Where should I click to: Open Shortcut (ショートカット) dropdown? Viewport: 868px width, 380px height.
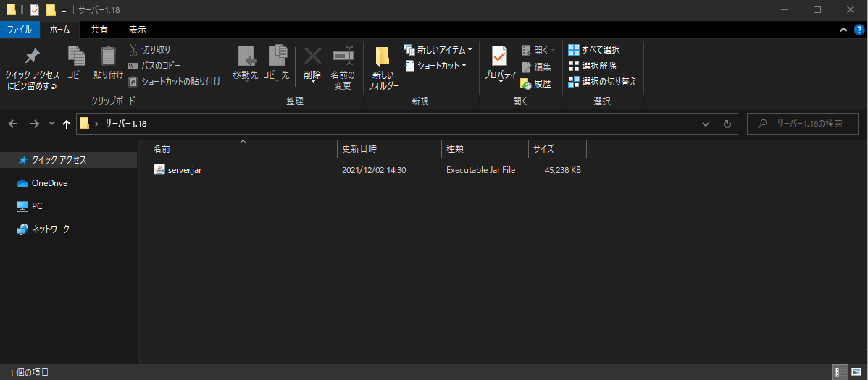click(435, 66)
